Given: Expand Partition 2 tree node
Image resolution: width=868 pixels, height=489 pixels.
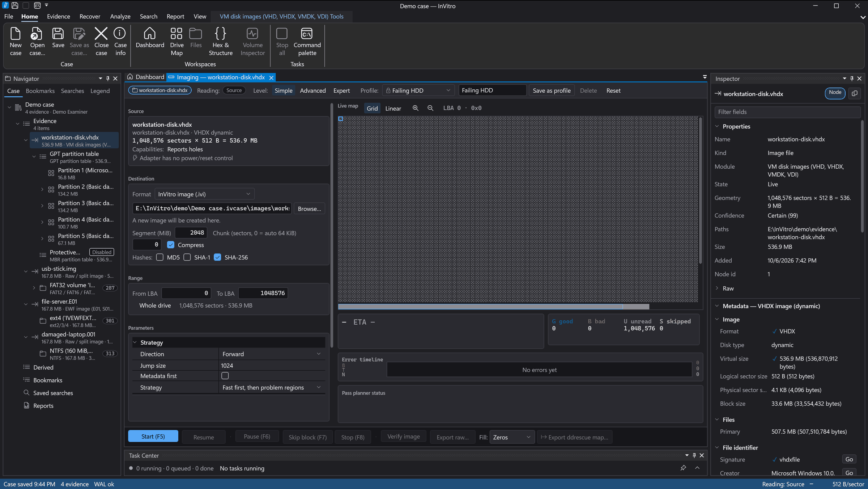Looking at the screenshot, I should pyautogui.click(x=42, y=189).
